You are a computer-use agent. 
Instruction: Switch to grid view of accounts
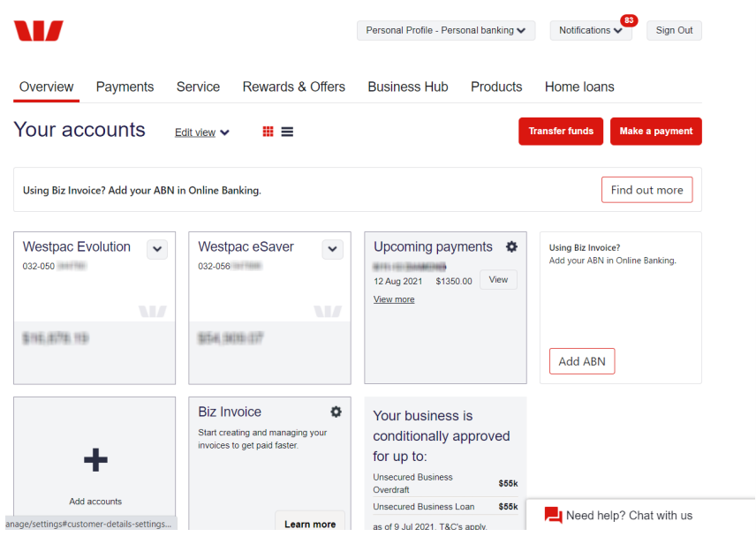pyautogui.click(x=268, y=132)
